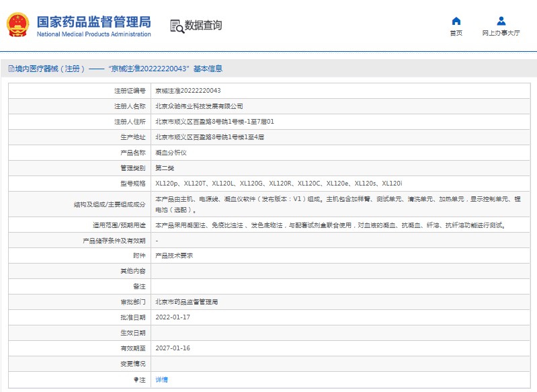The height and width of the screenshot is (392, 537).
Task: Click the 网上办事大厅 label
Action: [501, 33]
